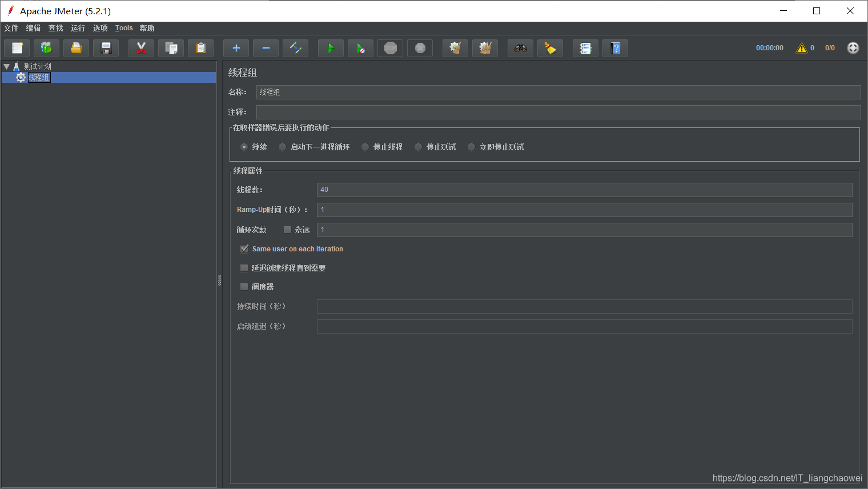Open the Tools menu
The image size is (868, 489).
(x=124, y=28)
